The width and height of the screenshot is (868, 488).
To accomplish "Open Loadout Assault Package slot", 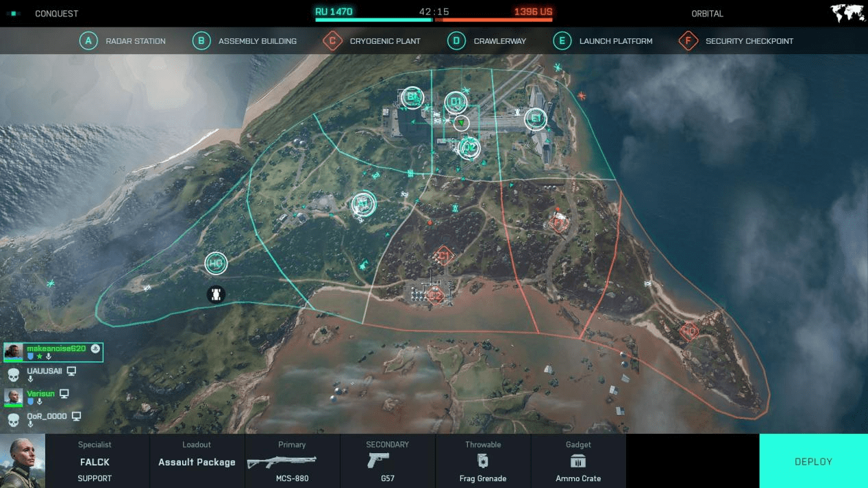I will coord(197,461).
